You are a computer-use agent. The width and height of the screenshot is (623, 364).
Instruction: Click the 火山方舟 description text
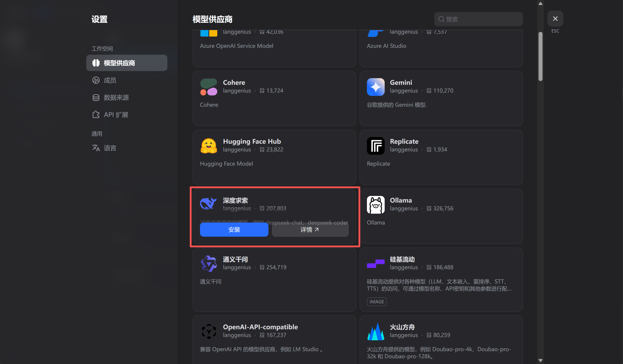439,353
